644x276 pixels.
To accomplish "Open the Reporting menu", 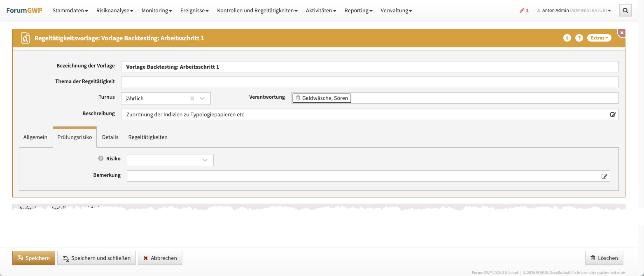I will [358, 10].
